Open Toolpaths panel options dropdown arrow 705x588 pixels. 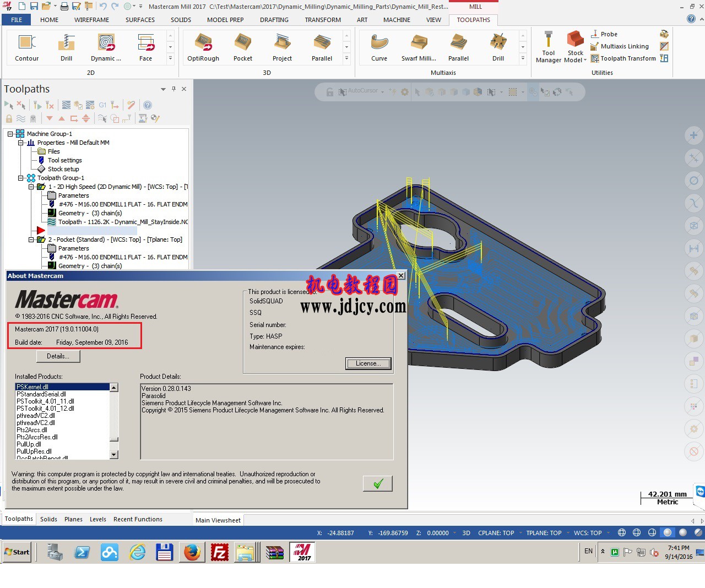(163, 89)
